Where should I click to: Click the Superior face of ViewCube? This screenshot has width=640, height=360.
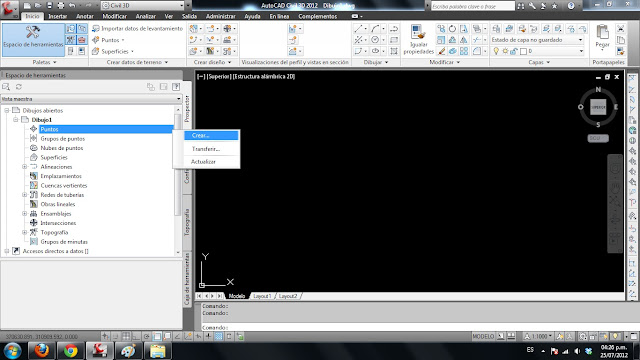pos(598,107)
